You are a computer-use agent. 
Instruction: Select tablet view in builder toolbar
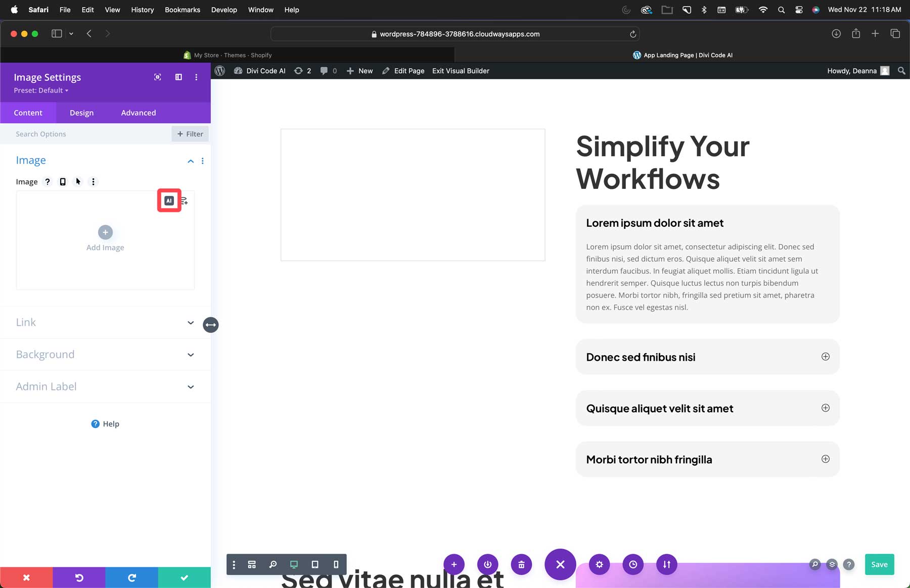(x=315, y=565)
